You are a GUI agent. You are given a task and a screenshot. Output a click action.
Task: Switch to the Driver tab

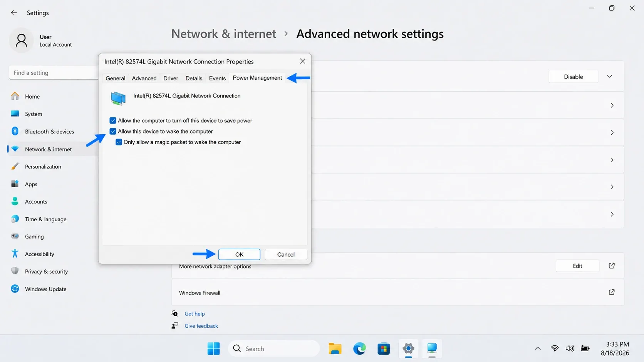(171, 78)
